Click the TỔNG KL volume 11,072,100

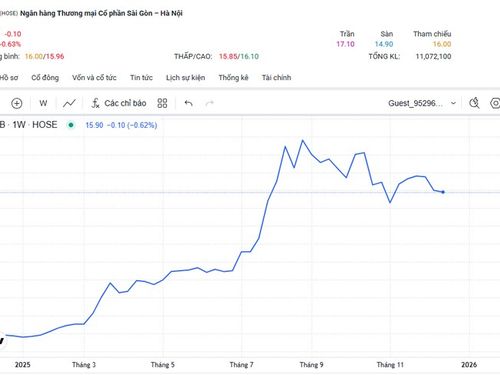click(x=433, y=56)
